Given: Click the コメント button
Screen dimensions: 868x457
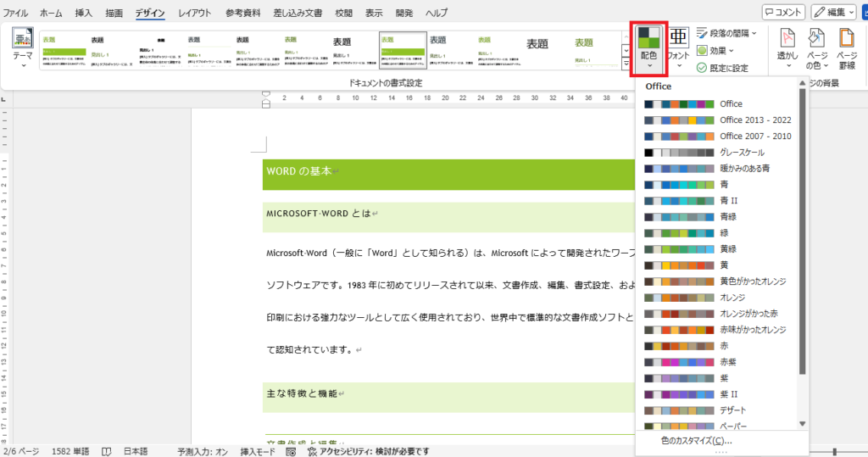Looking at the screenshot, I should pyautogui.click(x=783, y=12).
